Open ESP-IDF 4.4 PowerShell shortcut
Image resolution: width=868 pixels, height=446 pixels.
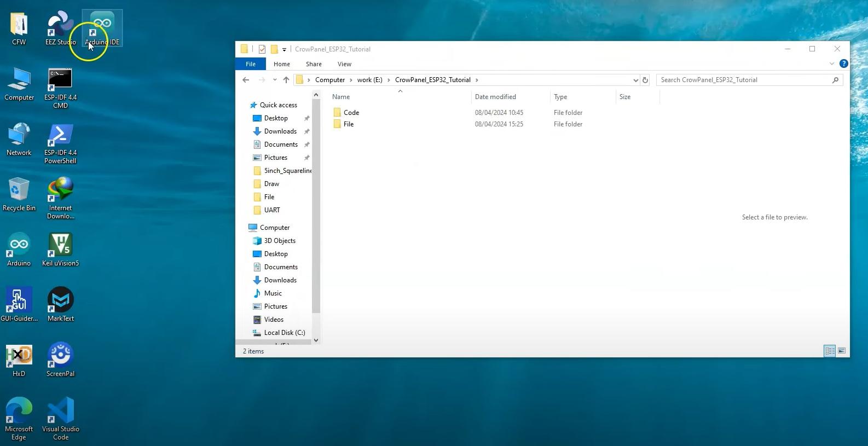(x=60, y=143)
